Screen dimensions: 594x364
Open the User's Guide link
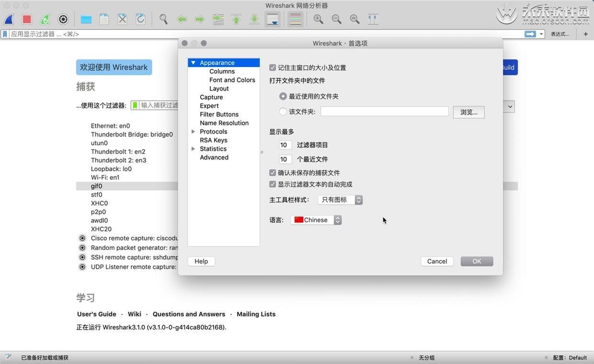[97, 314]
